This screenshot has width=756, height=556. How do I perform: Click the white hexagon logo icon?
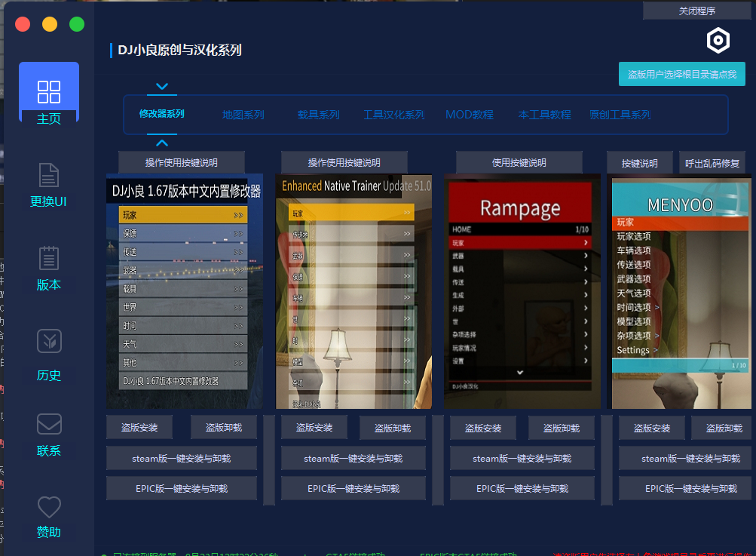pyautogui.click(x=718, y=41)
